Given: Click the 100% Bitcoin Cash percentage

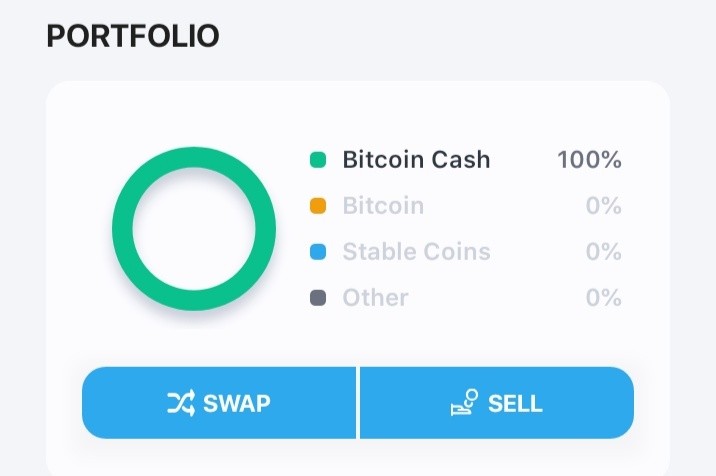Looking at the screenshot, I should 590,160.
